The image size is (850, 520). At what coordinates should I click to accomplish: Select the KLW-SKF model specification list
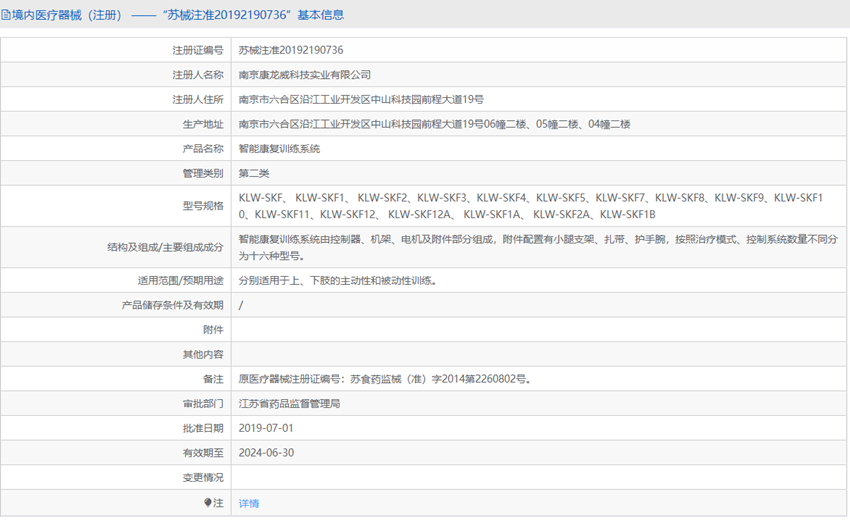[x=531, y=206]
